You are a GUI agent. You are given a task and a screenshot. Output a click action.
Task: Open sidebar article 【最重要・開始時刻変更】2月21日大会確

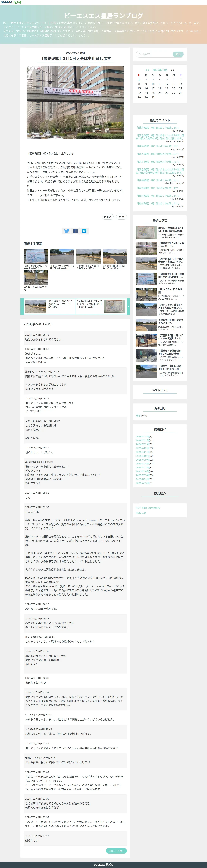coord(160,371)
